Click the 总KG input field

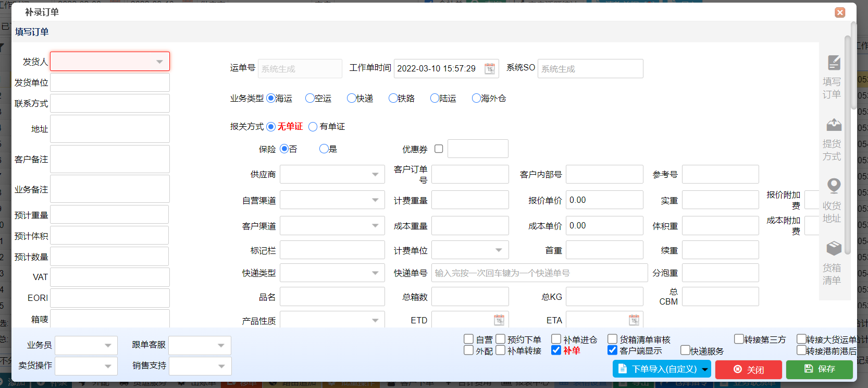coord(604,296)
